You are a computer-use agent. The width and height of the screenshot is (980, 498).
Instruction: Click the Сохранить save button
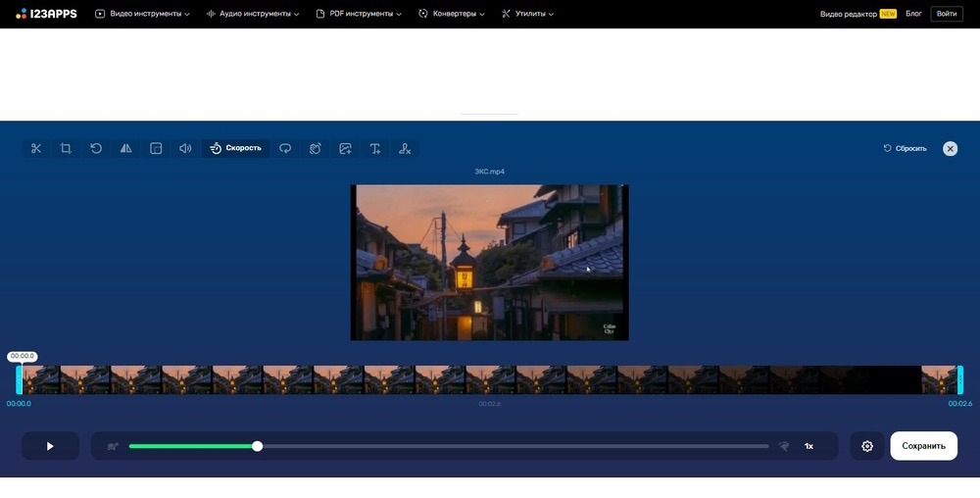[924, 446]
